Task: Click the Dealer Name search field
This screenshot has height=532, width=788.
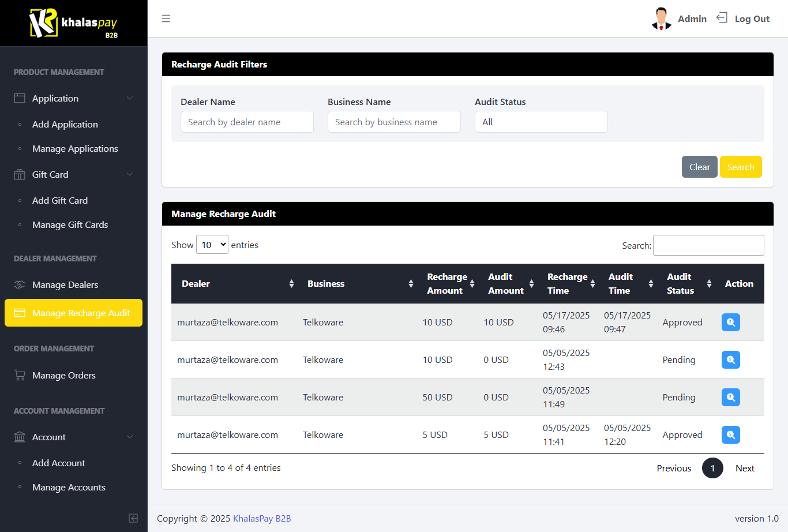Action: [247, 122]
